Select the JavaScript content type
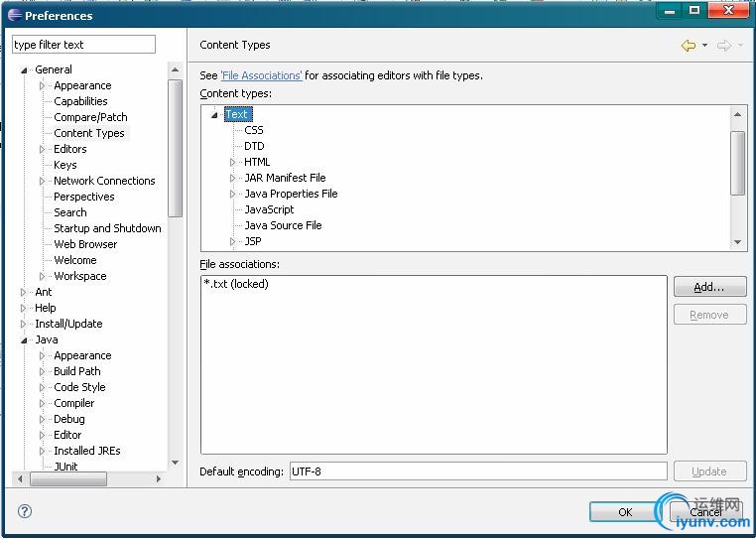756x538 pixels. point(270,209)
